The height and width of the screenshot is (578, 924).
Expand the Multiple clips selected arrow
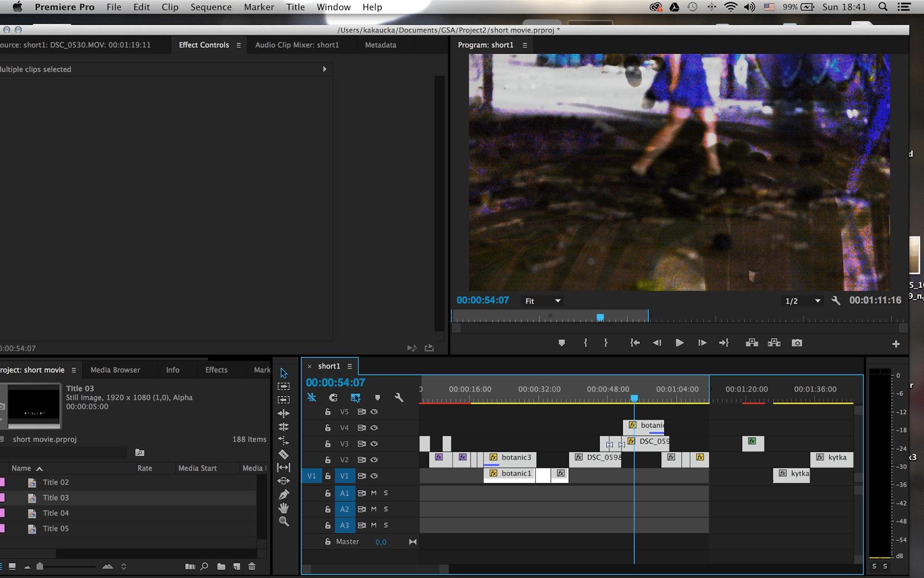[x=325, y=69]
